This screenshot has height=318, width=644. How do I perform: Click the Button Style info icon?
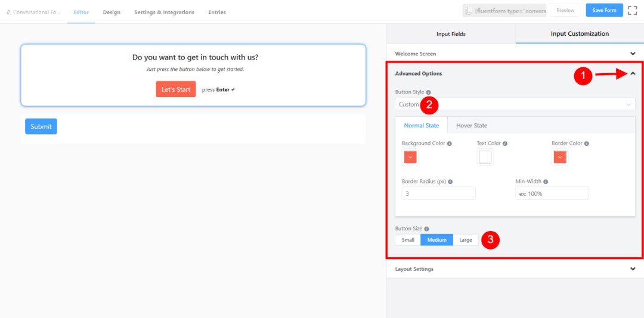click(428, 92)
